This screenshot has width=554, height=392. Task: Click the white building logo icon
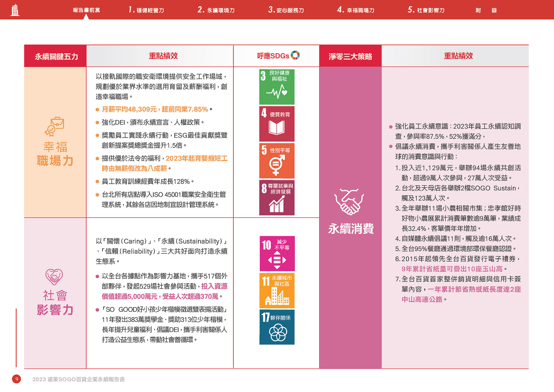pyautogui.click(x=15, y=10)
